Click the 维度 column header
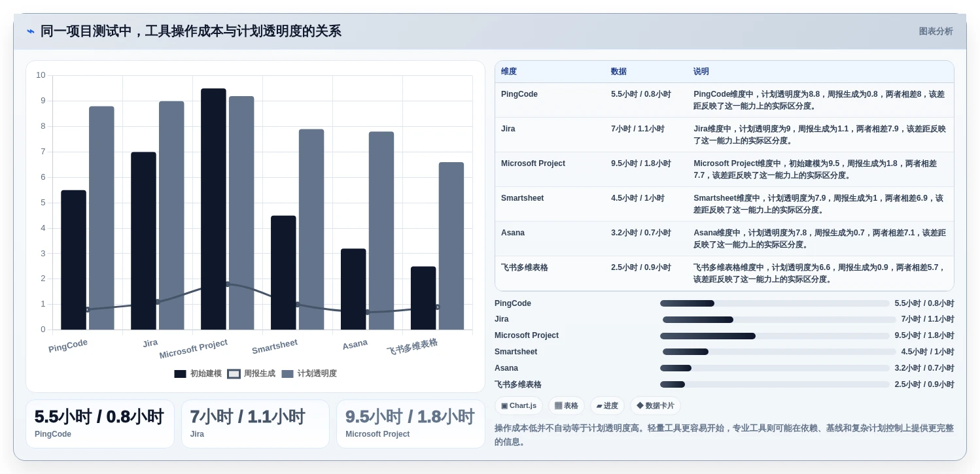980x474 pixels. pyautogui.click(x=509, y=72)
